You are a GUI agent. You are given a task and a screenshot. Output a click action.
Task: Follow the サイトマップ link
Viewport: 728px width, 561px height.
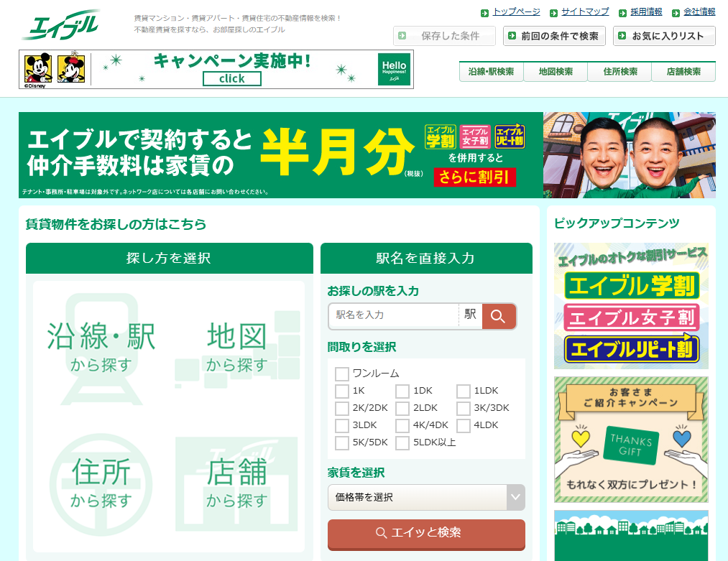[x=585, y=11]
